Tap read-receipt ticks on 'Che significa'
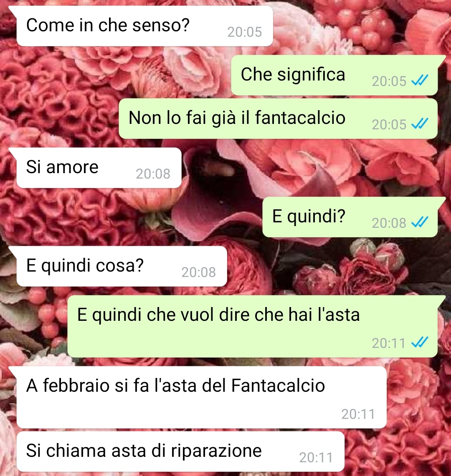The height and width of the screenshot is (476, 451). (x=420, y=81)
